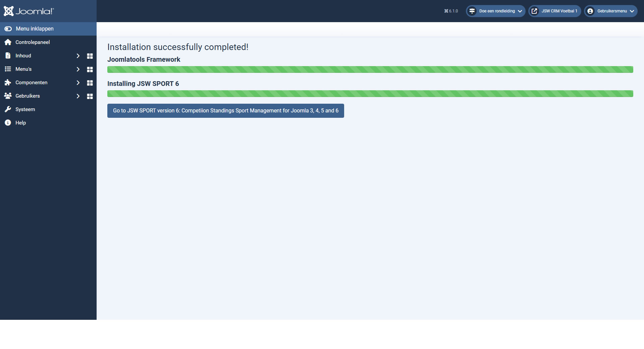
Task: Open the Gebruikers dashboard grid icon
Action: 90,96
